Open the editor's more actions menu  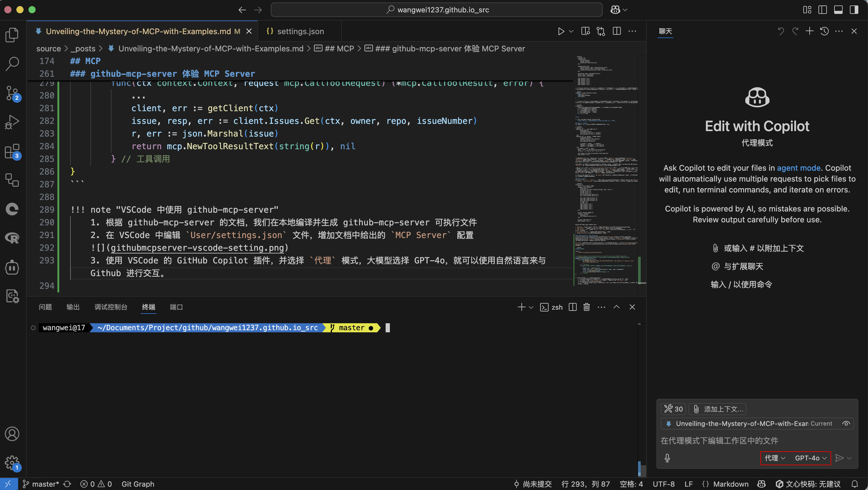pos(633,31)
